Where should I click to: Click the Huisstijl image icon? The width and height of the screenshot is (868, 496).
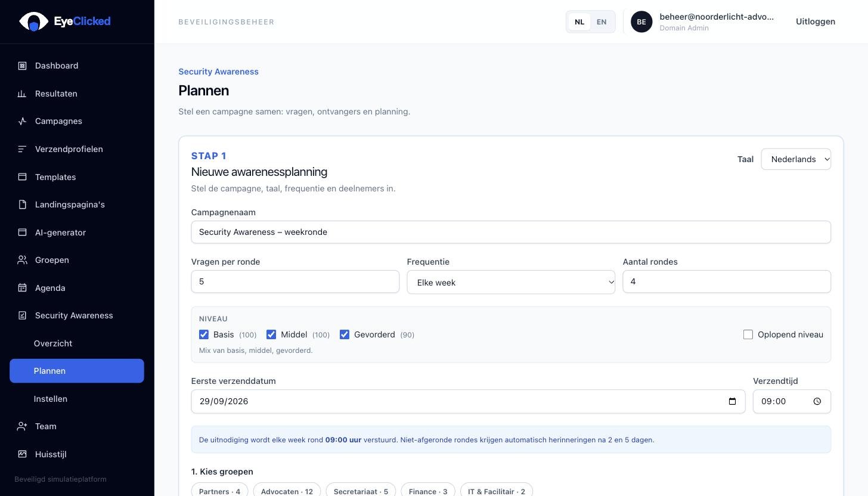coord(22,454)
